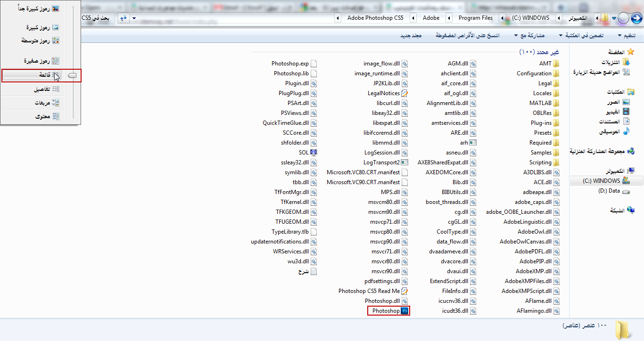Choose رموز صغيرة (Small icons) view
The image size is (644, 341).
point(42,61)
